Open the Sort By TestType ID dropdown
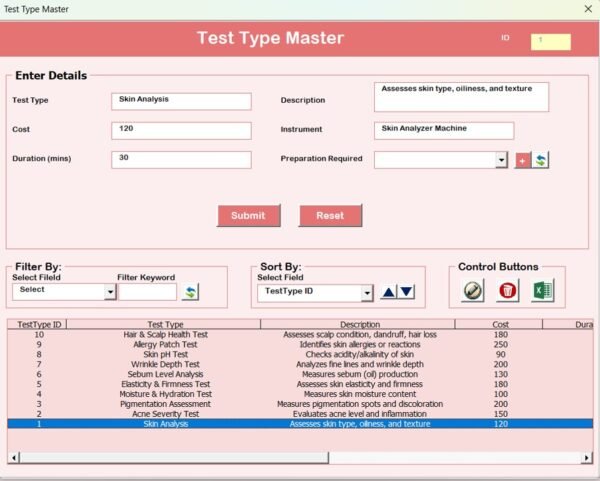 pos(367,293)
